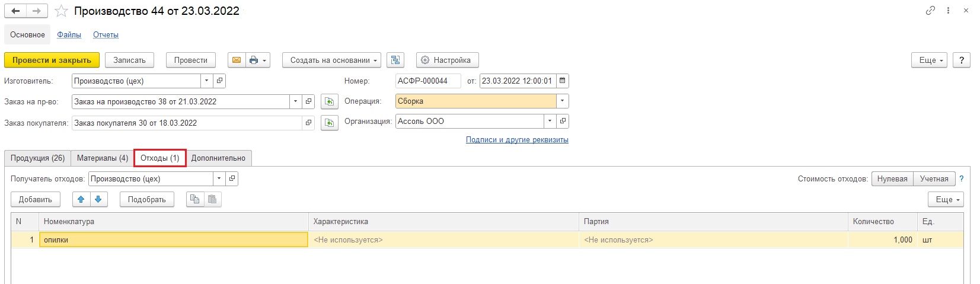Select Учетная waste cost toggle
This screenshot has height=284, width=980.
click(x=934, y=178)
